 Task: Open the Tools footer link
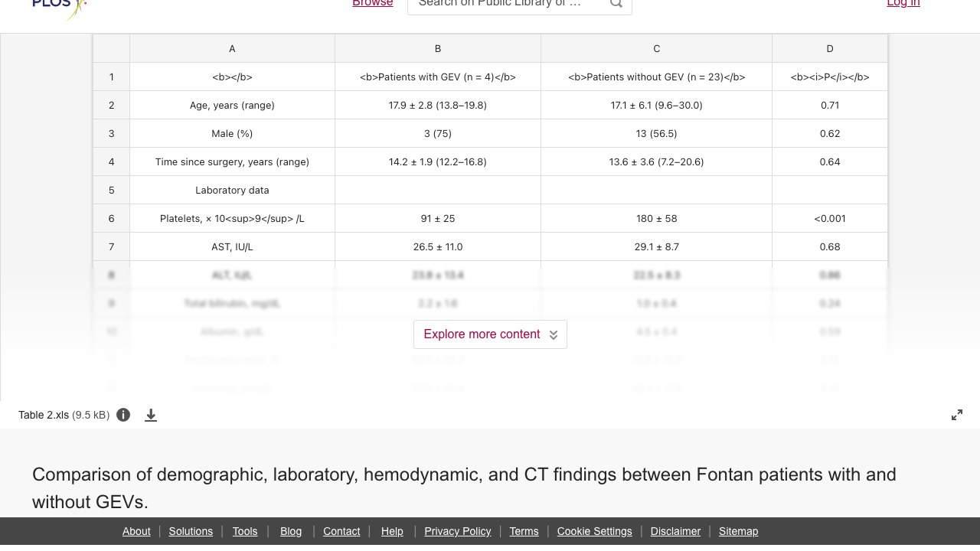point(245,531)
